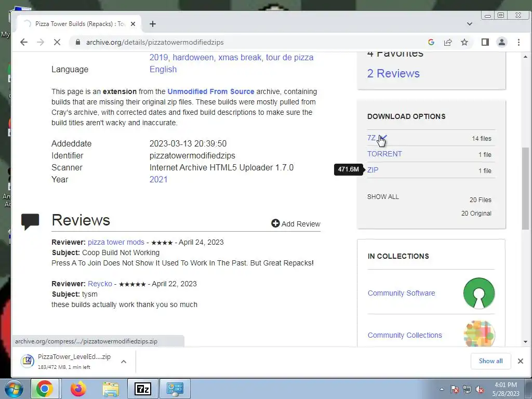
Task: Open the tour de pizza topic
Action: tap(289, 57)
